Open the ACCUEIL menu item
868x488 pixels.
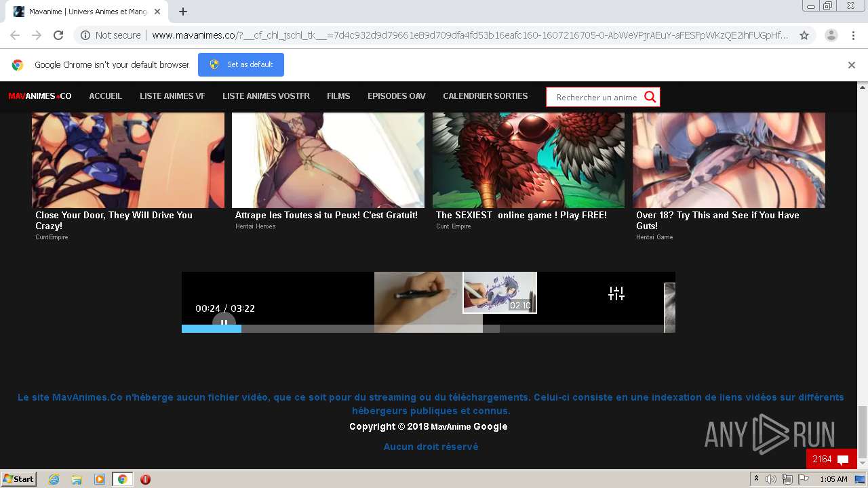pyautogui.click(x=105, y=96)
